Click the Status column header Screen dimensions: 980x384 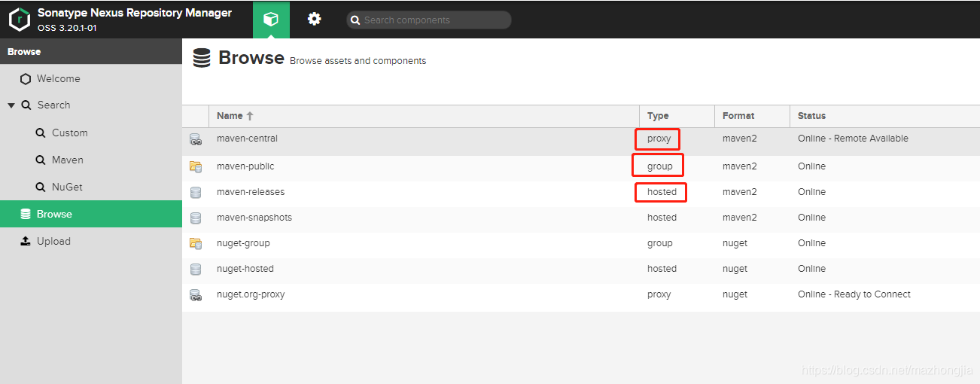[885, 116]
